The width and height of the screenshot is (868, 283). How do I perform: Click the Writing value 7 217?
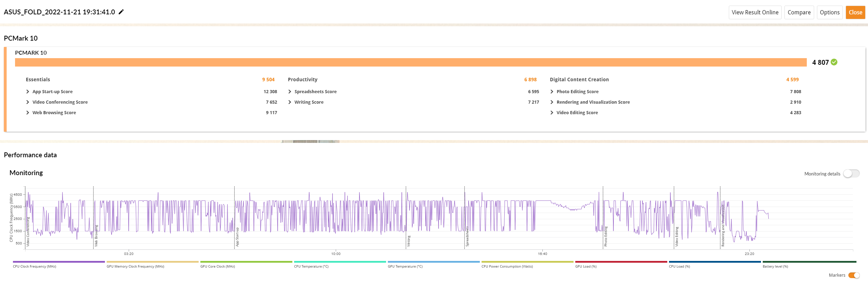[x=533, y=102]
